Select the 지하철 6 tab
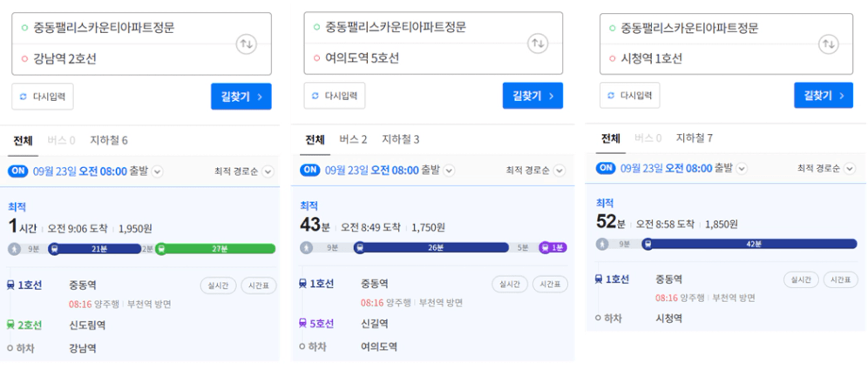This screenshot has height=370, width=868. 109,140
